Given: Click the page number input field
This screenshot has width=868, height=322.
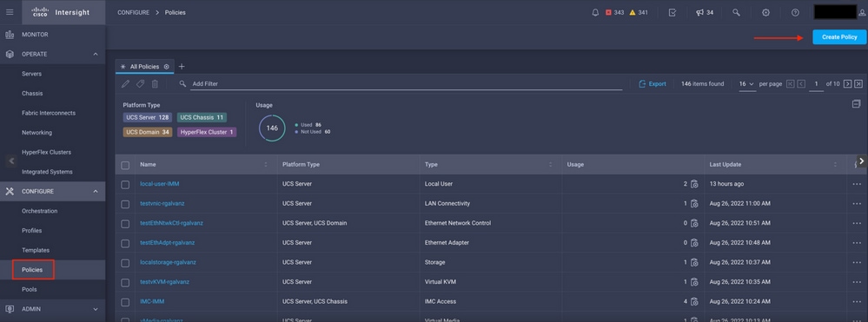Looking at the screenshot, I should coord(816,84).
